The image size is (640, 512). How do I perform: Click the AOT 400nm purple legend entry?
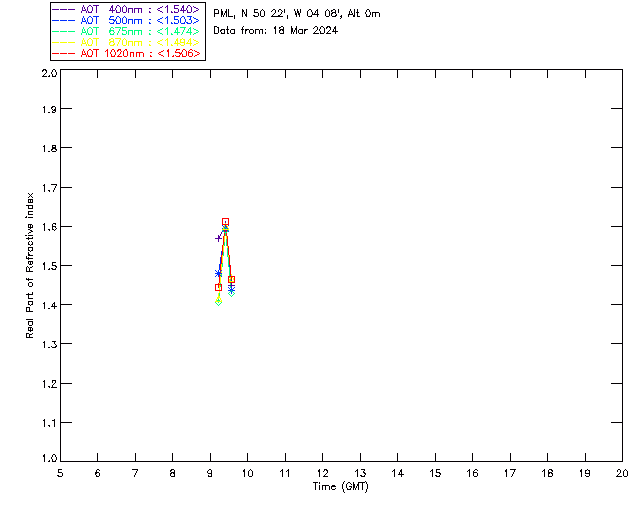(126, 9)
